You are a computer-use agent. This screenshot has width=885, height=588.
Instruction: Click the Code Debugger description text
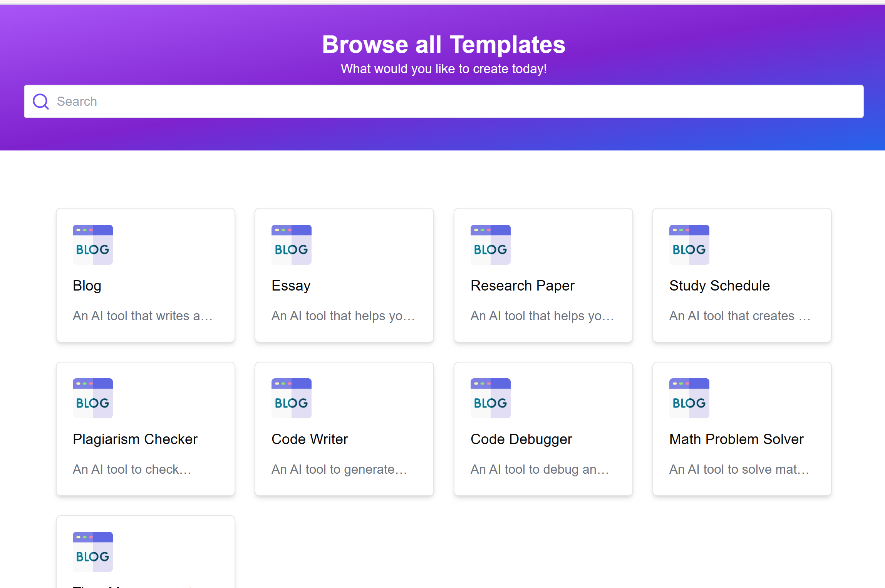(x=539, y=469)
